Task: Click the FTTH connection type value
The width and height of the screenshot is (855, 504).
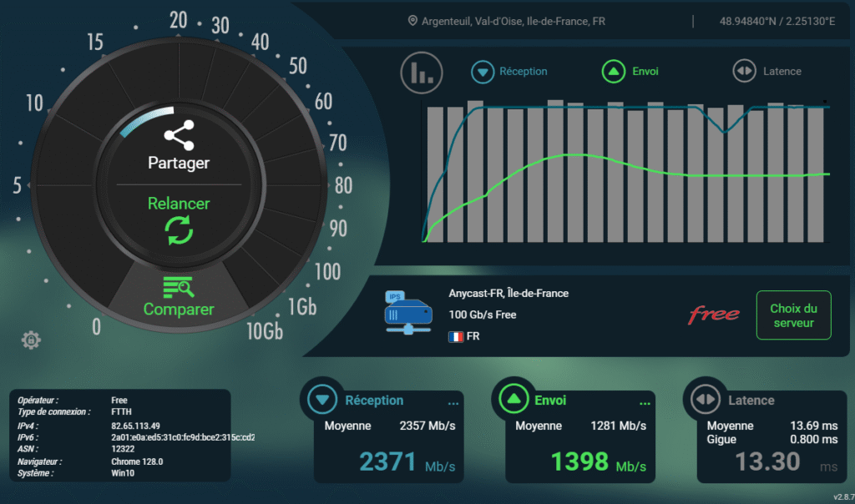Action: coord(121,412)
